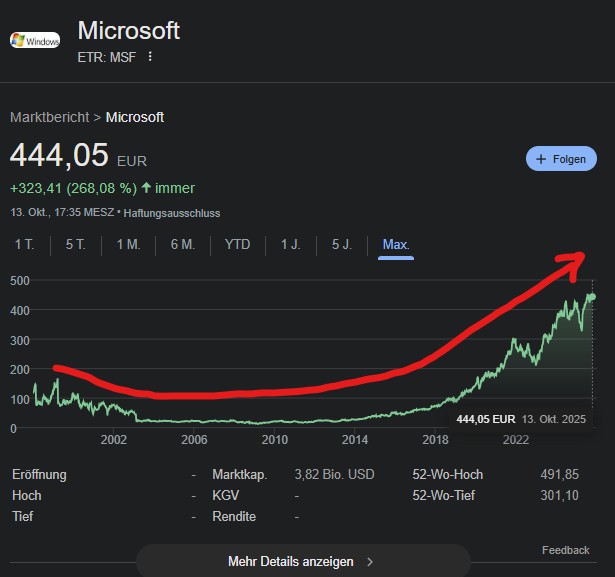Click the Feedback link
This screenshot has width=615, height=577.
566,550
